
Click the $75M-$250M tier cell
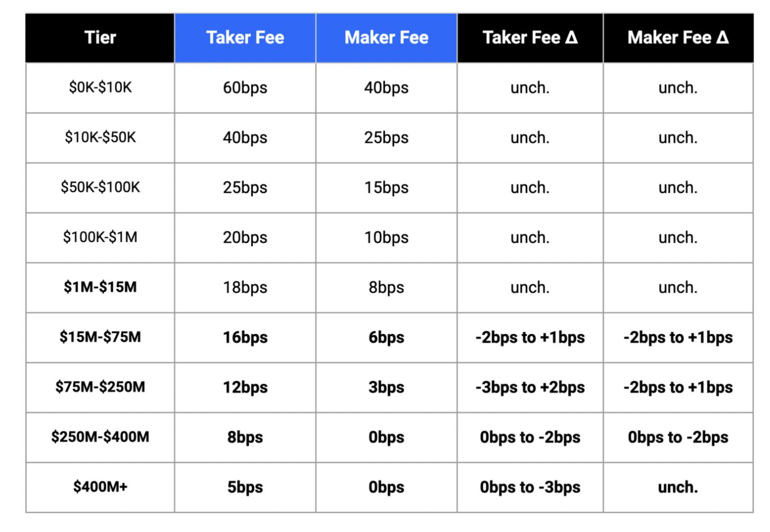point(100,387)
